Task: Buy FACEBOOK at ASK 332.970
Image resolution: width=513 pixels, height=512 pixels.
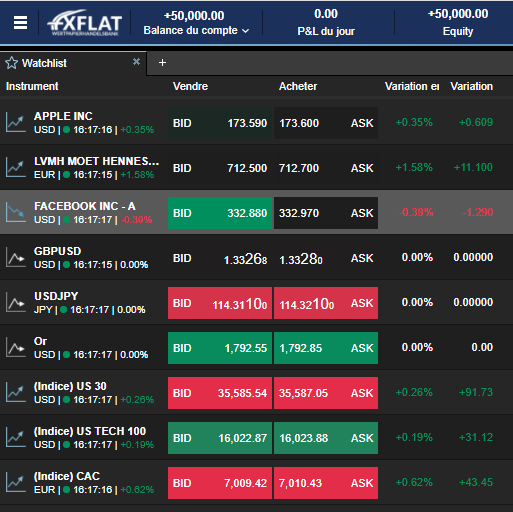Action: tap(326, 213)
